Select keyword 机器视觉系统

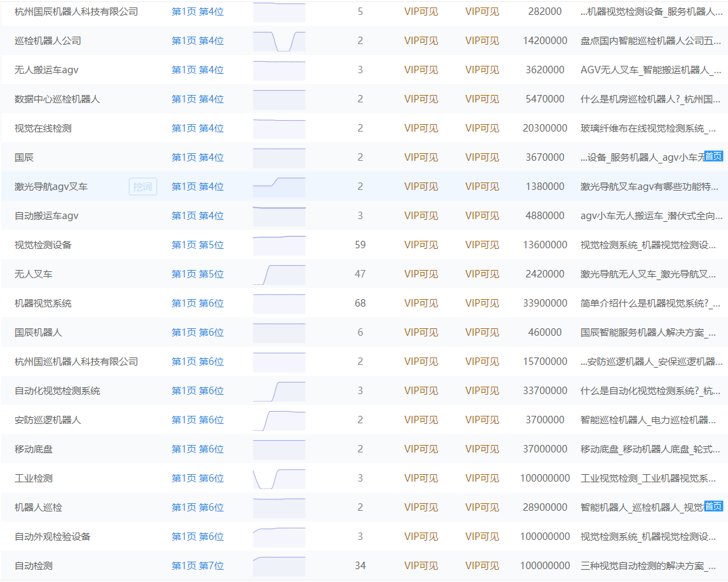[43, 303]
